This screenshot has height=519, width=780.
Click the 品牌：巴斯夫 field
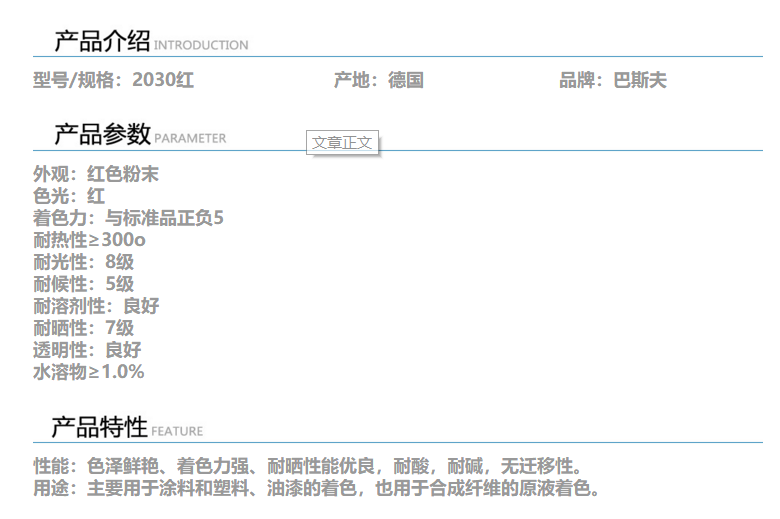[x=612, y=80]
